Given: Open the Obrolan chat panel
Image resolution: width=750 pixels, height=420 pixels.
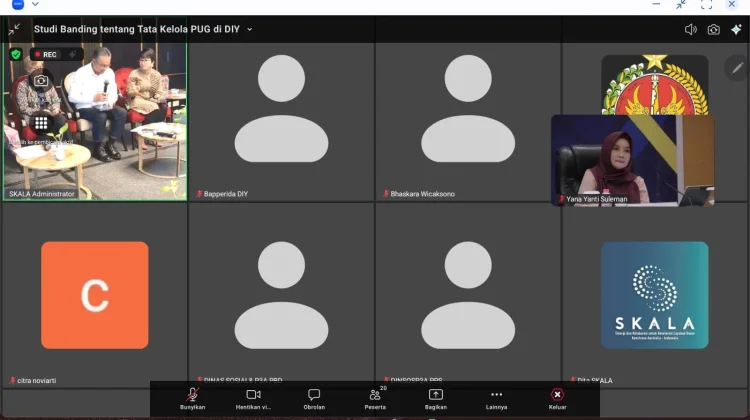Looking at the screenshot, I should (x=314, y=399).
